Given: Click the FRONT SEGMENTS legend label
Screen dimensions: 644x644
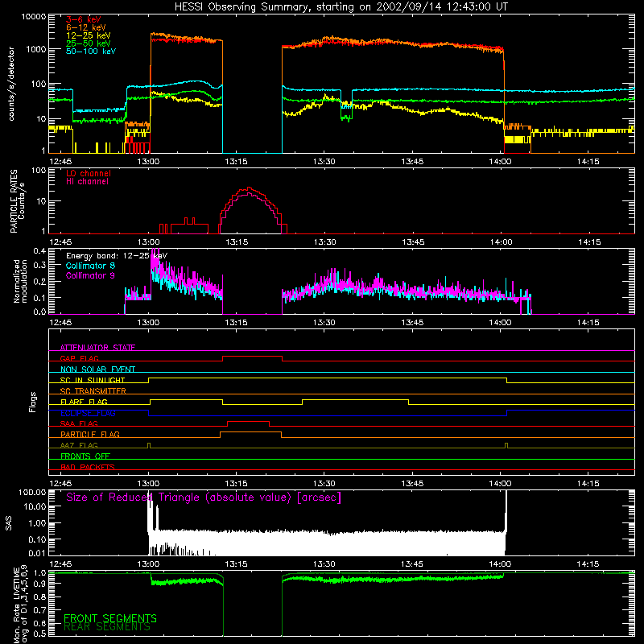Looking at the screenshot, I should pos(110,618).
